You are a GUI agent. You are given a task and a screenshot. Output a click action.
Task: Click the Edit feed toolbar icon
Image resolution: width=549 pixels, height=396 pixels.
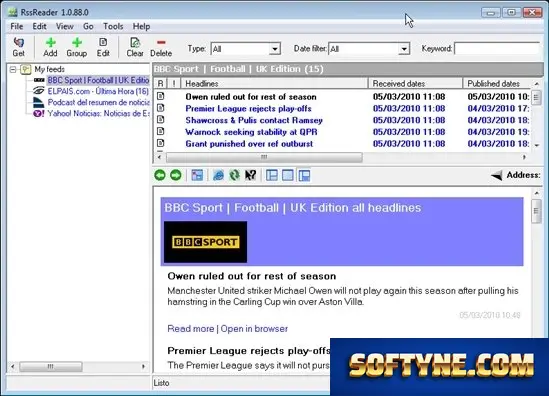pyautogui.click(x=103, y=47)
